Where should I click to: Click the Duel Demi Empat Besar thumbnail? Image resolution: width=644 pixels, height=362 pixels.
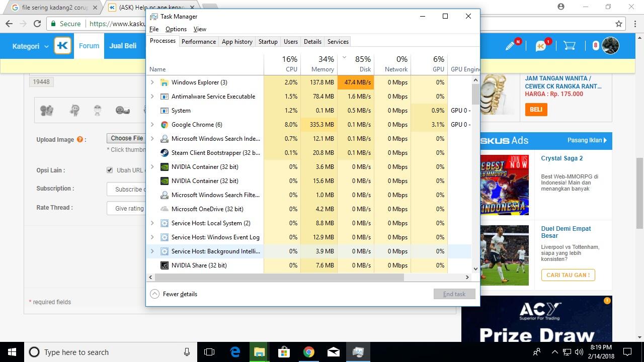505,255
